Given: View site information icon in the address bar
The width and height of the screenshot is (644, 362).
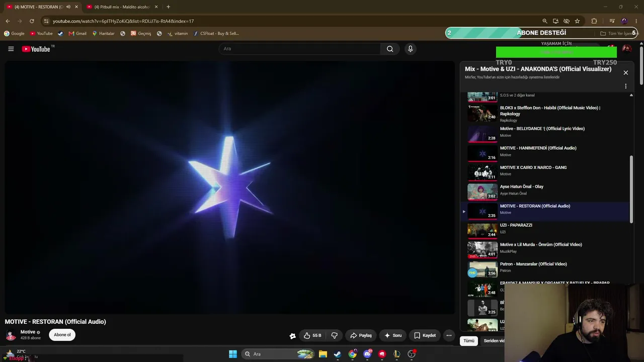Looking at the screenshot, I should (46, 21).
